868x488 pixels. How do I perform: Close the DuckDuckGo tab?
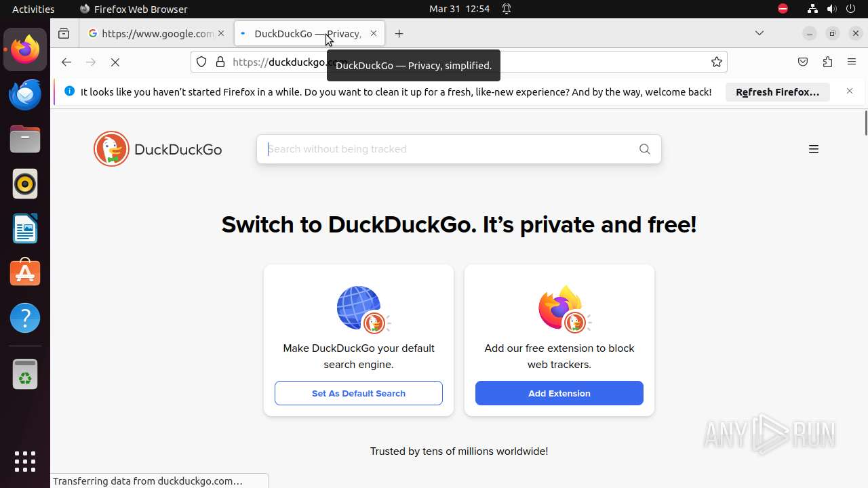click(x=374, y=33)
